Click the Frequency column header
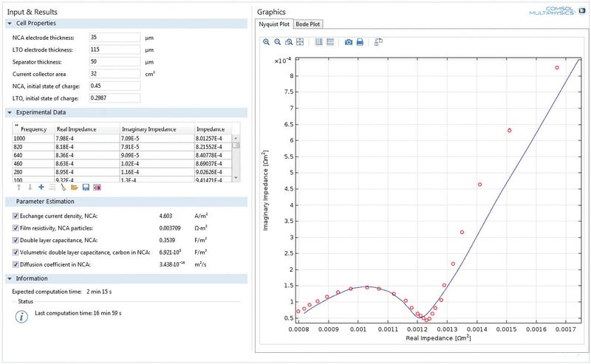This screenshot has width=591, height=364. pos(33,129)
